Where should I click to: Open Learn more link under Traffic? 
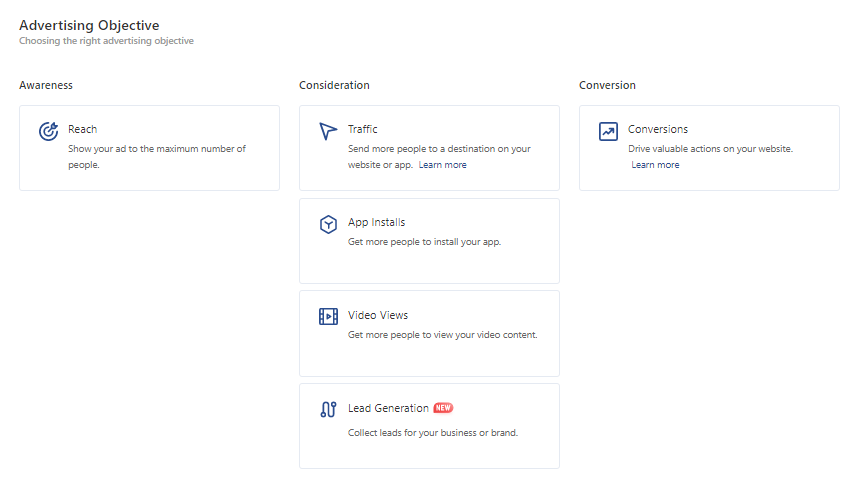coord(442,165)
